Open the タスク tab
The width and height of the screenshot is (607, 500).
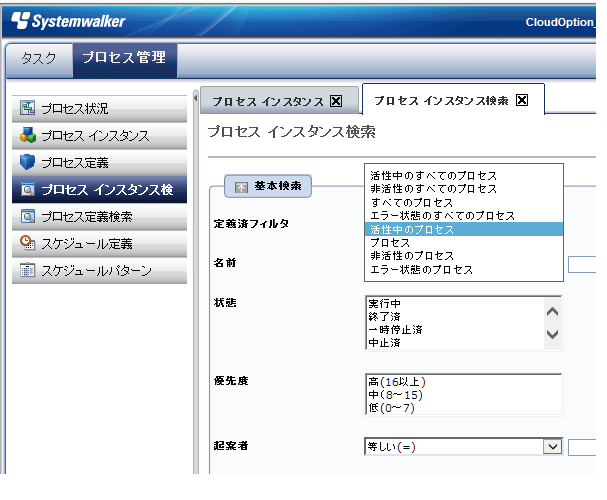pyautogui.click(x=39, y=60)
